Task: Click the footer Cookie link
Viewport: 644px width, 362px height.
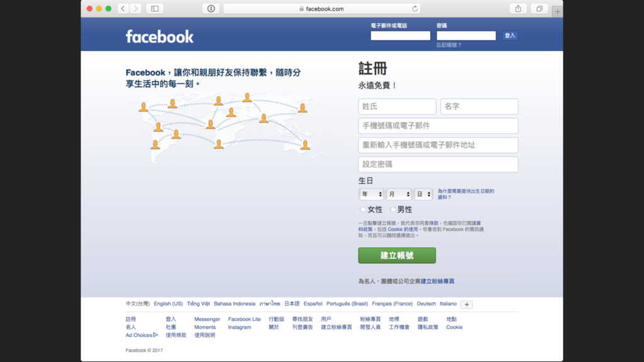Action: pos(454,327)
